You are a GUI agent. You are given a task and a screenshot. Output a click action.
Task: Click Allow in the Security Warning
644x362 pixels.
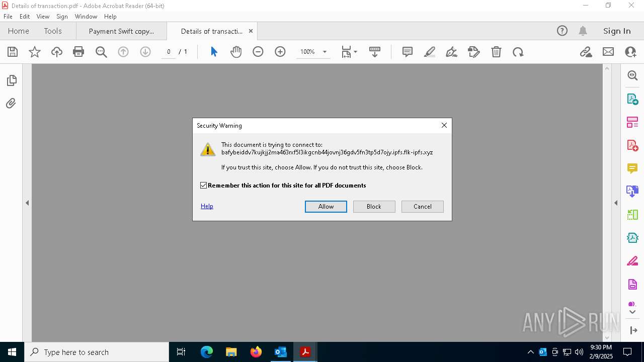[x=326, y=207]
